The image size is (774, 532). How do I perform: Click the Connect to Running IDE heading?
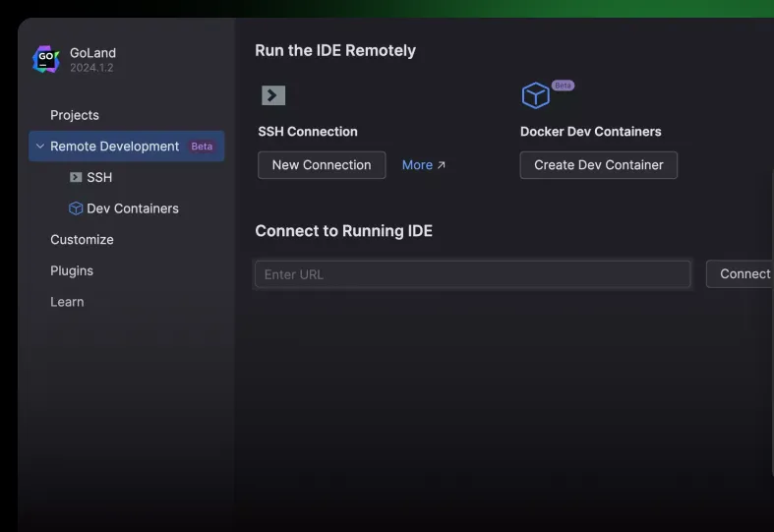pyautogui.click(x=344, y=231)
